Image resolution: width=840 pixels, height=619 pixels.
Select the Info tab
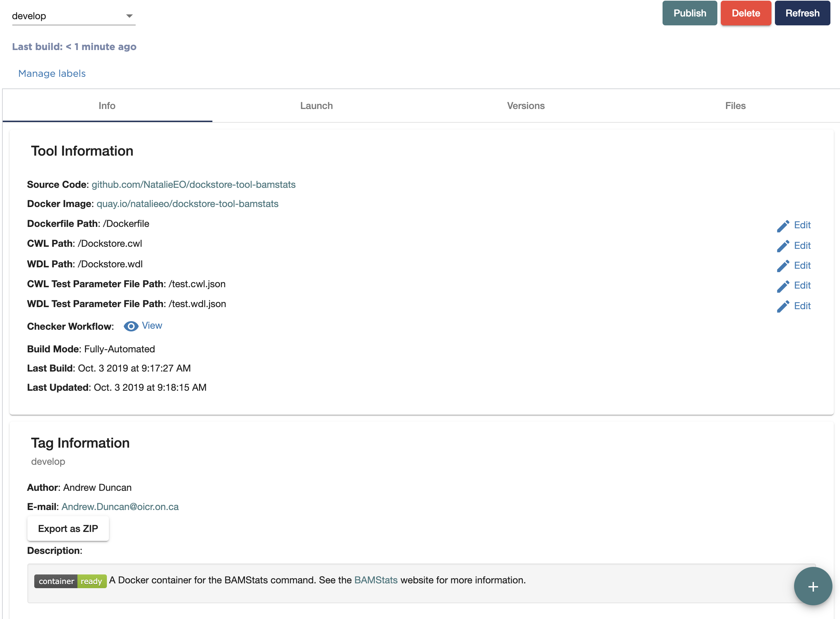(x=107, y=106)
